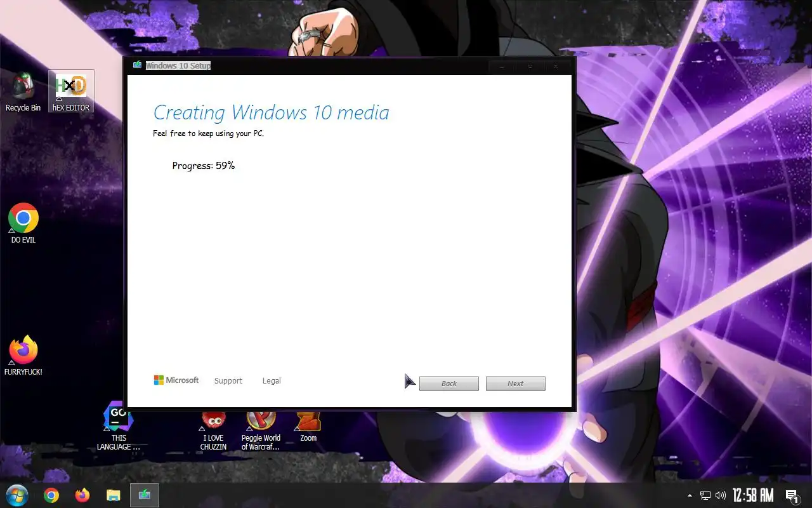Click "Feel free to keep using your PC."

(208, 133)
